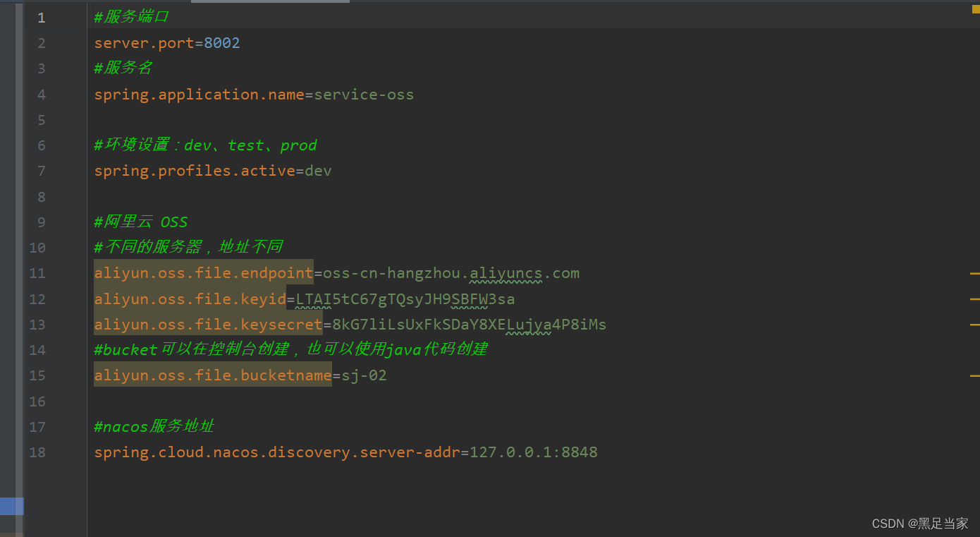Click line number 11 in the gutter
Image resolution: width=980 pixels, height=537 pixels.
click(37, 273)
